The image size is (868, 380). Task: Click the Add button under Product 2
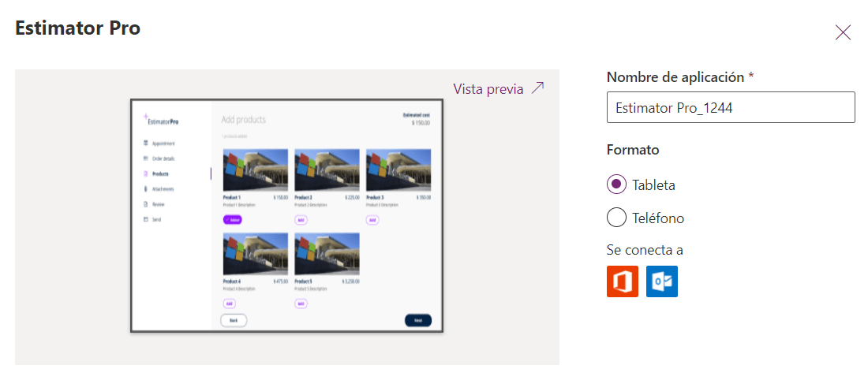301,220
